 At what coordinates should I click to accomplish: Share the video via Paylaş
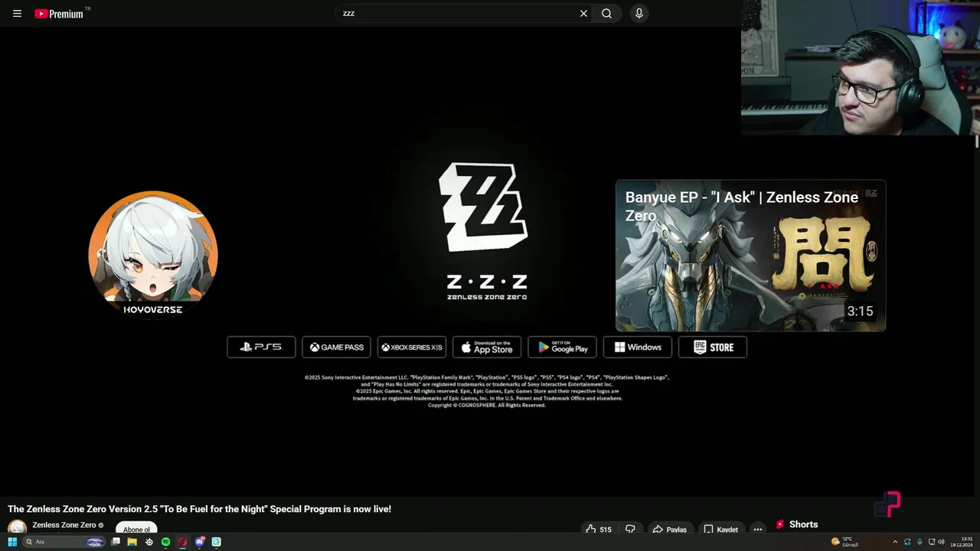669,529
